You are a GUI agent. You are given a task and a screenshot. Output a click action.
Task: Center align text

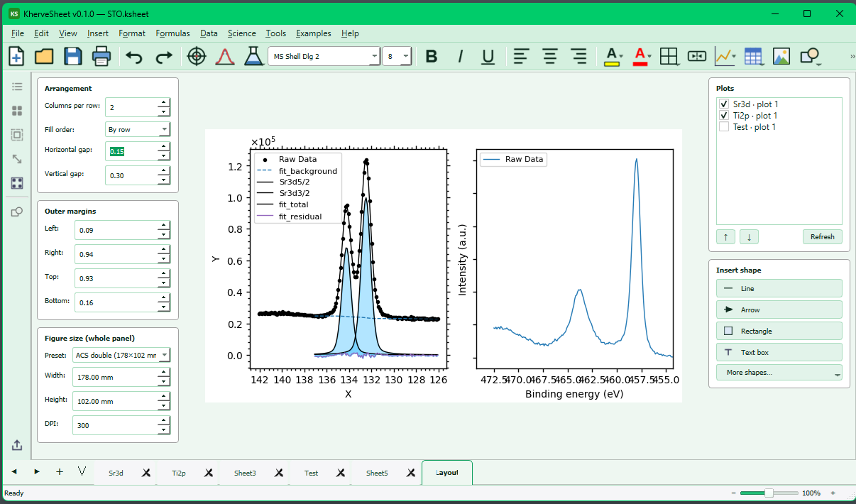point(550,57)
